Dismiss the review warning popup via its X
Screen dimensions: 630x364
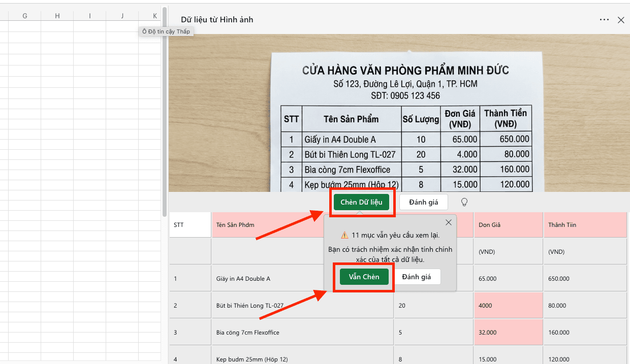pyautogui.click(x=449, y=222)
